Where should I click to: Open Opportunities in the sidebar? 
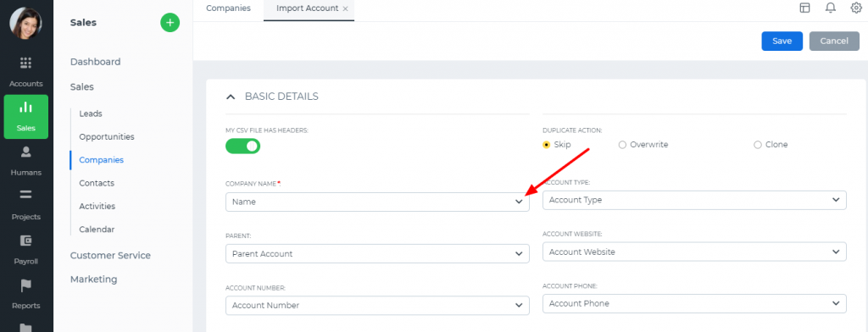click(x=107, y=136)
